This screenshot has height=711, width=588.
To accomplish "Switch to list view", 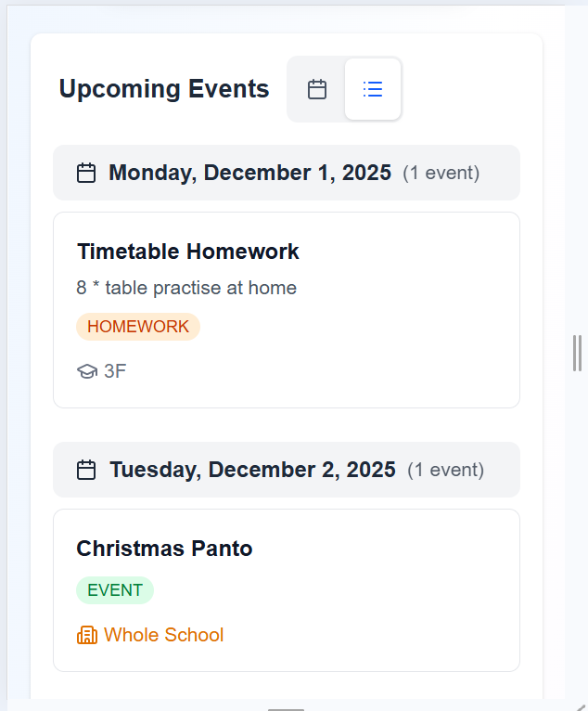I will pos(373,89).
